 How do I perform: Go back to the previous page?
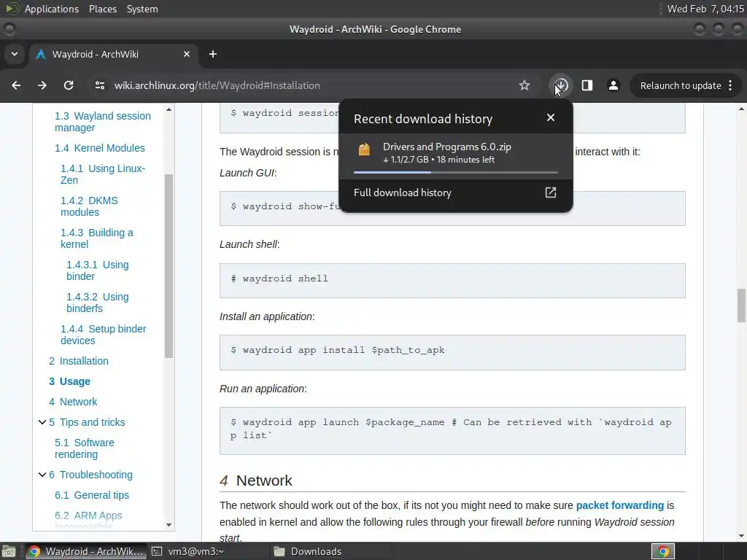(16, 85)
